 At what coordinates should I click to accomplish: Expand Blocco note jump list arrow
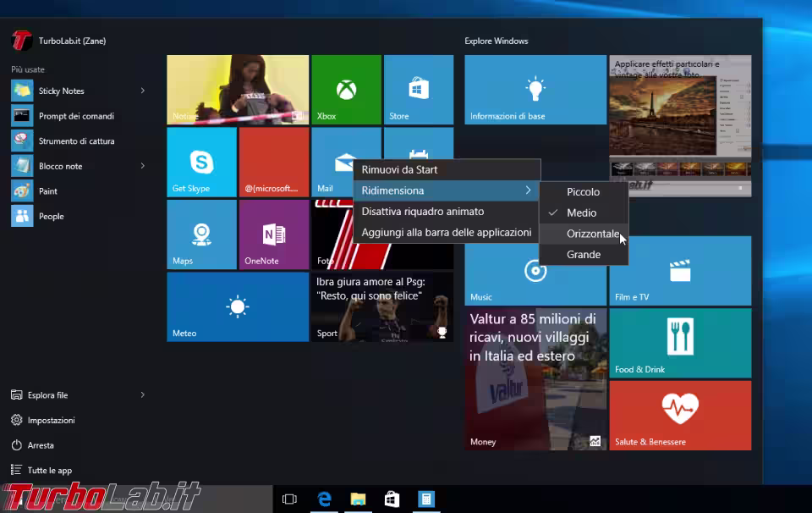click(x=142, y=166)
